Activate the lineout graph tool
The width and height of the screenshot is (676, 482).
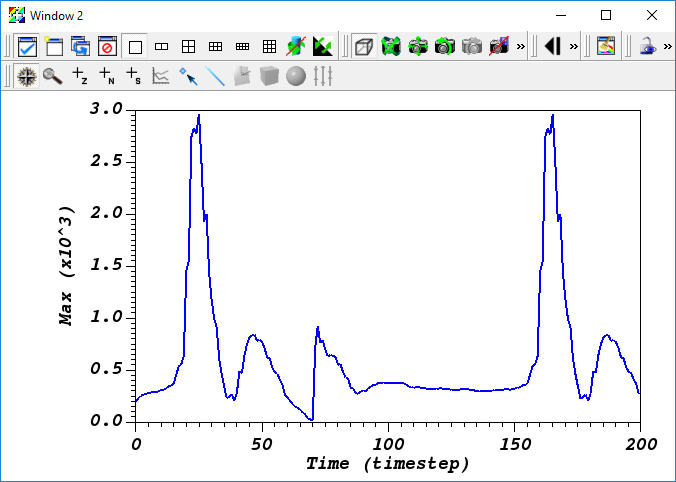click(161, 76)
